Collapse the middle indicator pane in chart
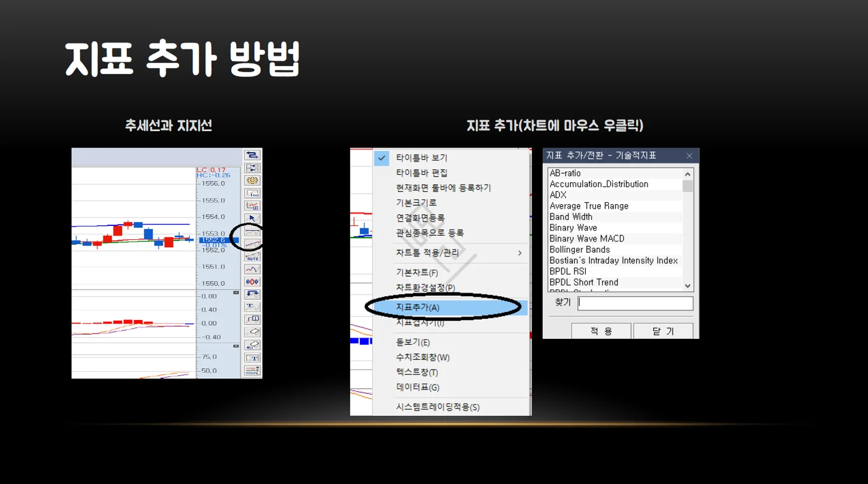 click(x=236, y=292)
